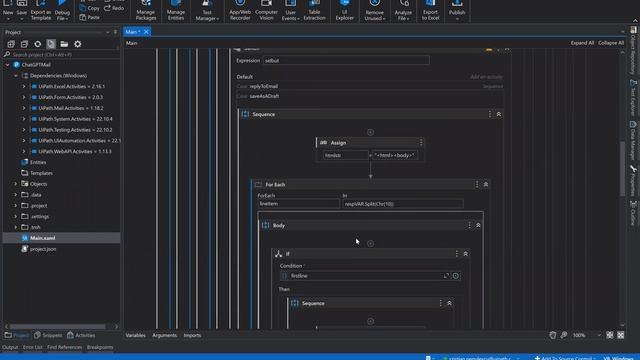Open the Variables panel
Screen dimensions: 640x360
coord(136,336)
